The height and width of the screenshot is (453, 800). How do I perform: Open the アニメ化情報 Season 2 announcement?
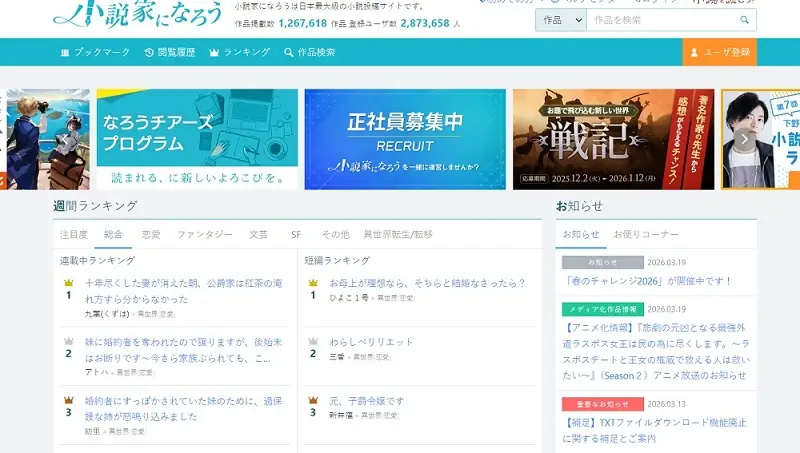click(x=656, y=351)
